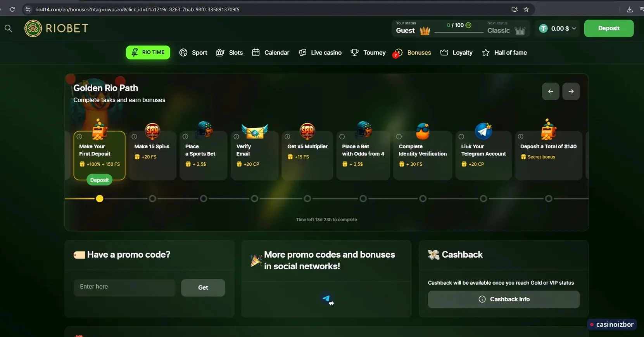The height and width of the screenshot is (337, 644).
Task: Click the Time left 13d 23h to complete text
Action: tap(326, 220)
